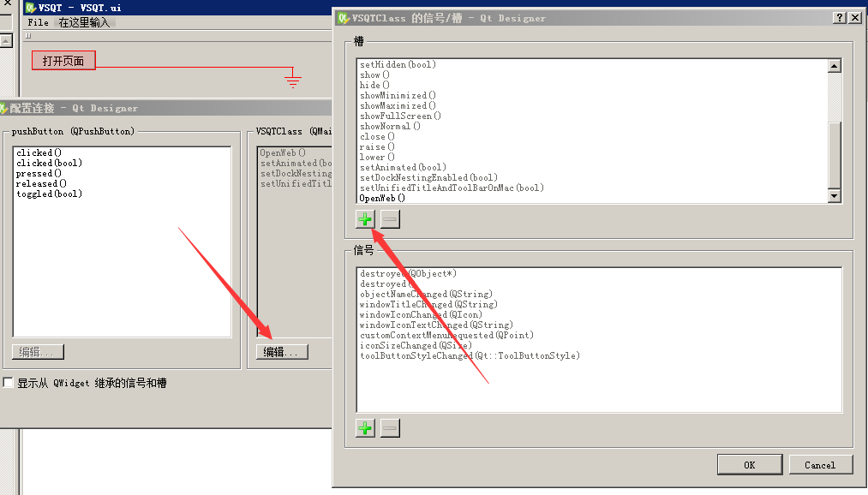Screen dimensions: 868x495
Task: Click the Qt icon in VSQT window title
Action: (x=31, y=8)
